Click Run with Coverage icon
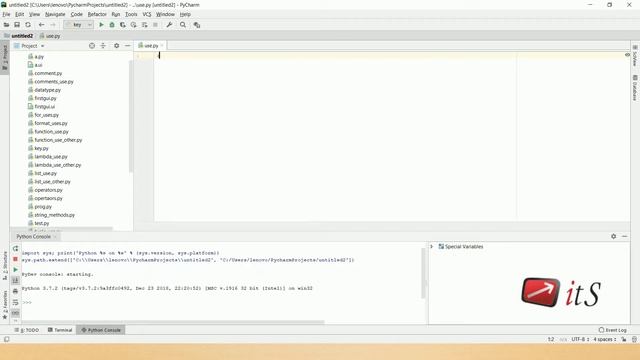640x360 pixels. (x=122, y=25)
